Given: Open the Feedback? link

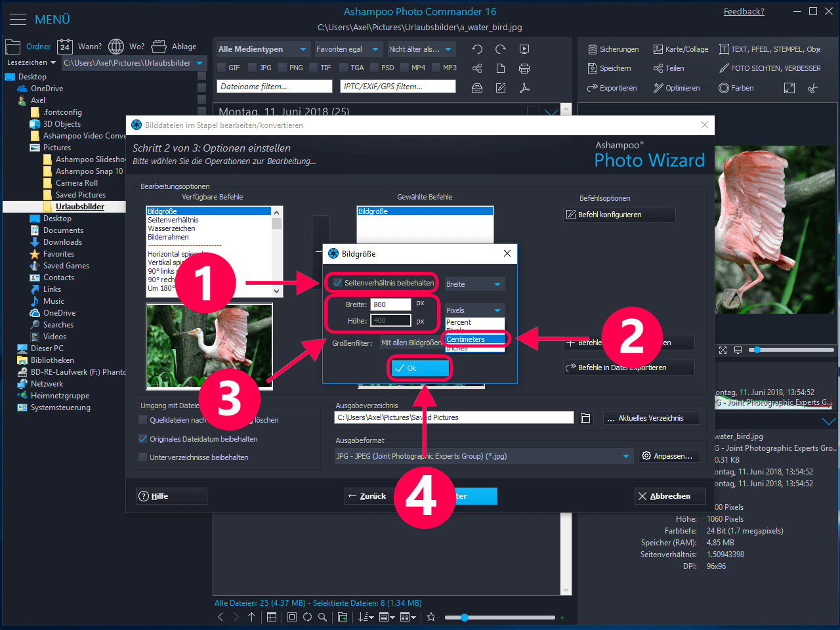Looking at the screenshot, I should [744, 12].
